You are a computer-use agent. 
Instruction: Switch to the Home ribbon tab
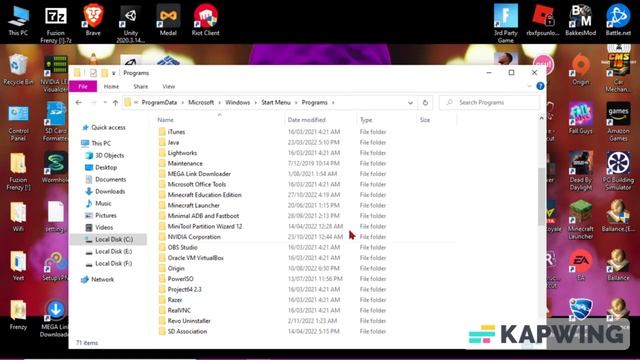111,87
